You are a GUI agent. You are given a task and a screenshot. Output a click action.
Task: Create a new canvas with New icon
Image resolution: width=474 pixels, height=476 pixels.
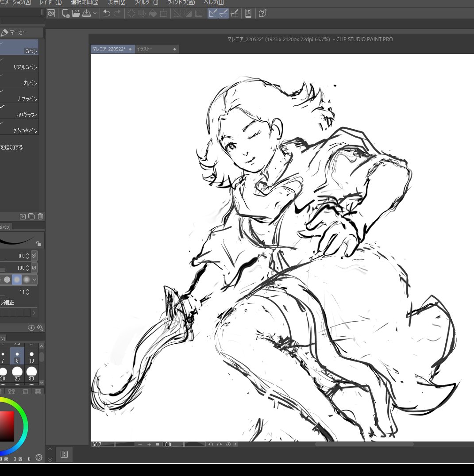tap(66, 13)
